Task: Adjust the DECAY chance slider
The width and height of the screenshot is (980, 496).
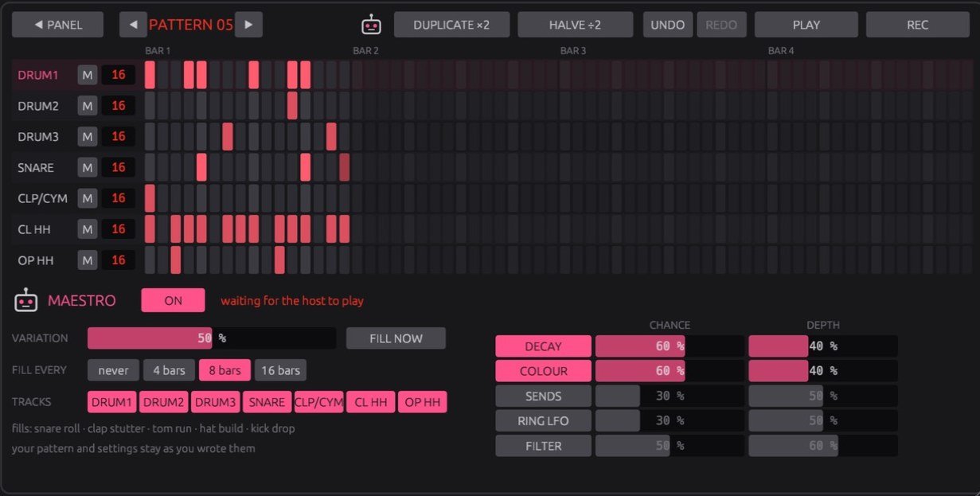Action: pos(670,346)
